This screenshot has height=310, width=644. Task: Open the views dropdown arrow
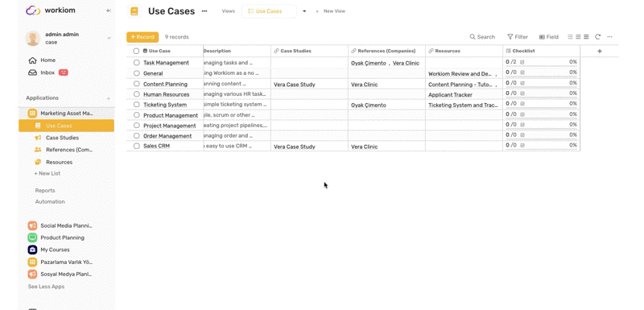(x=304, y=11)
